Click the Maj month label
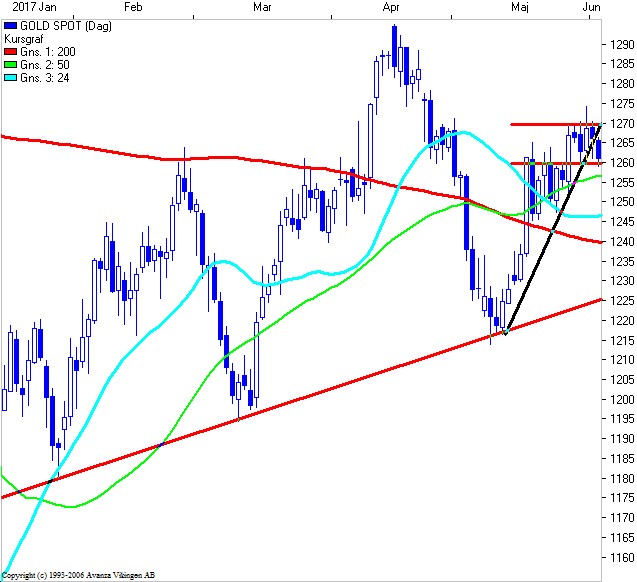Screen dimensions: 637x582 [519, 7]
